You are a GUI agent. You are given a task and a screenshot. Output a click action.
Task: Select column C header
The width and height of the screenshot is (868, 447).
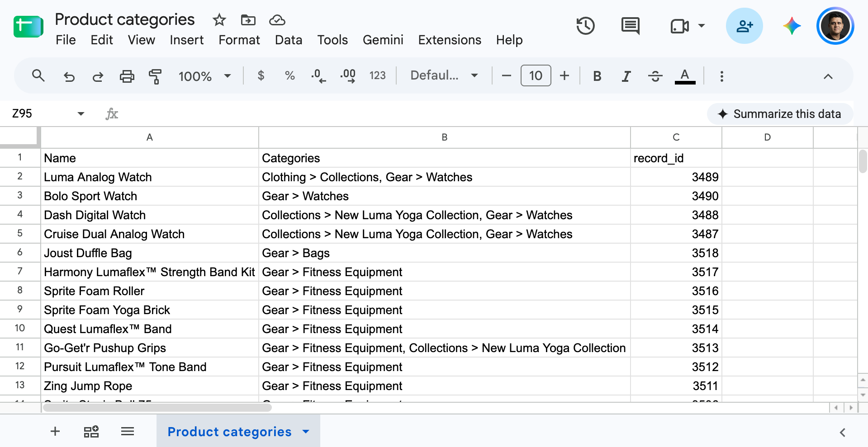point(676,137)
